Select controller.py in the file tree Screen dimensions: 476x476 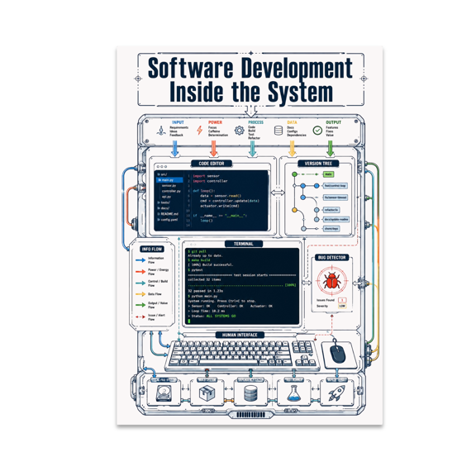tap(171, 191)
